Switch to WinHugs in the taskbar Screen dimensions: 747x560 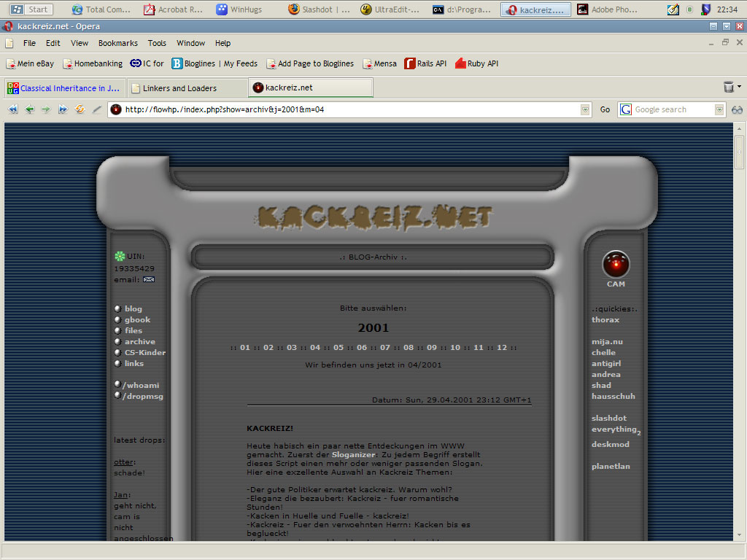pyautogui.click(x=239, y=9)
